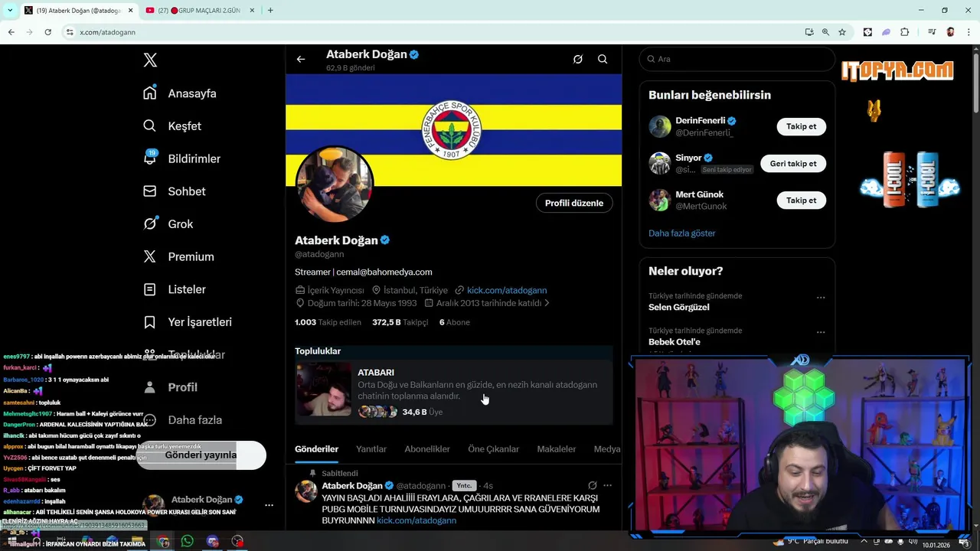Open Sinyor suggested profile avatar
This screenshot has height=551, width=980.
[x=660, y=163]
